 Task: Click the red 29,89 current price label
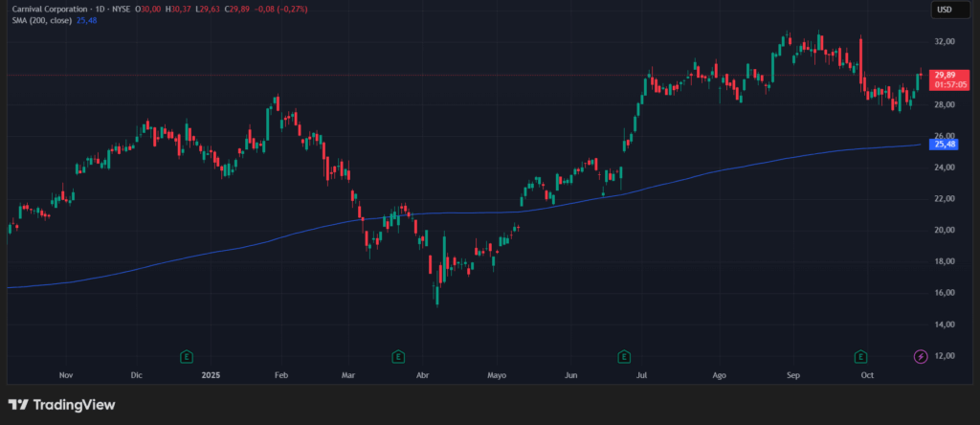click(946, 75)
